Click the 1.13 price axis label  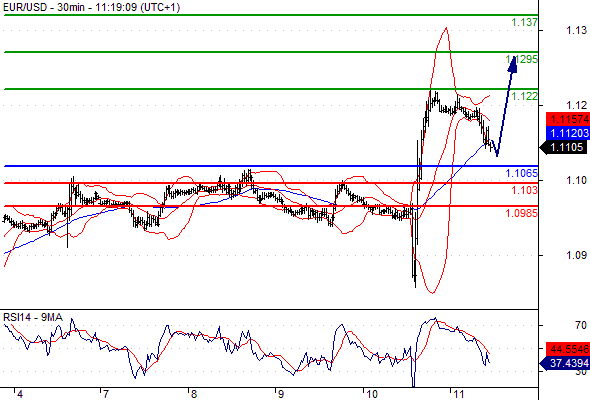coord(576,30)
